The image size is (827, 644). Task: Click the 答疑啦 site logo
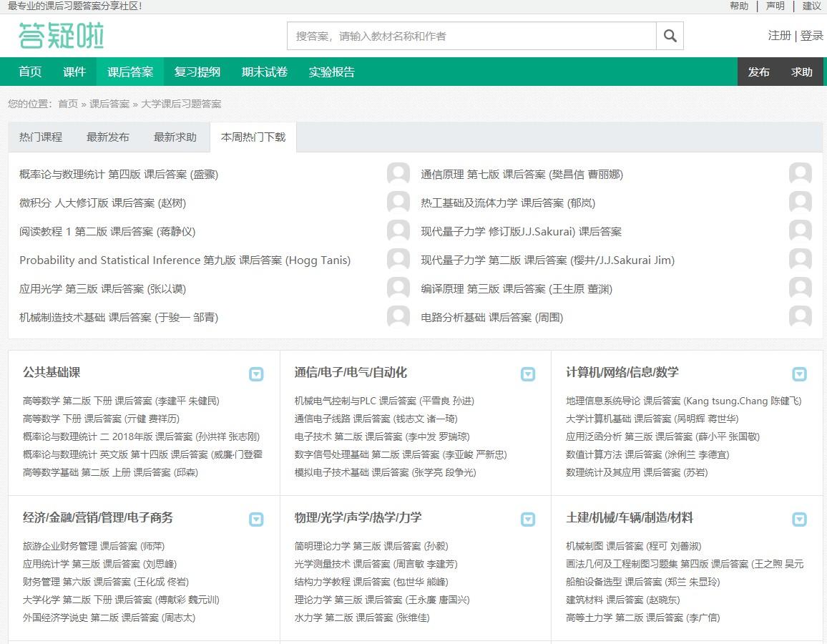[62, 36]
